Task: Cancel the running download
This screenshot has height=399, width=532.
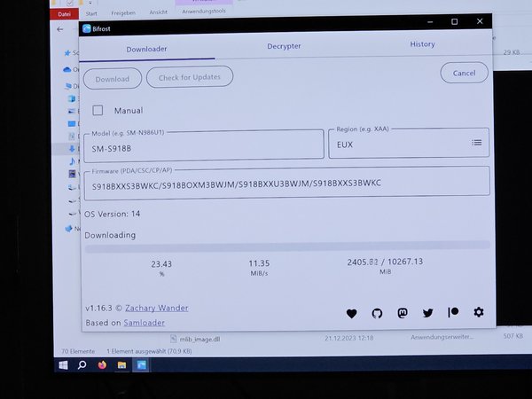Action: coord(464,73)
